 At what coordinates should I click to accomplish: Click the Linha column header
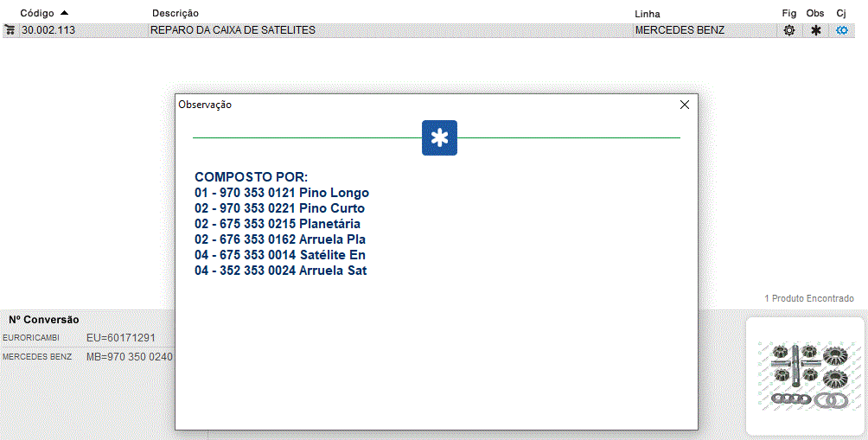pyautogui.click(x=648, y=14)
